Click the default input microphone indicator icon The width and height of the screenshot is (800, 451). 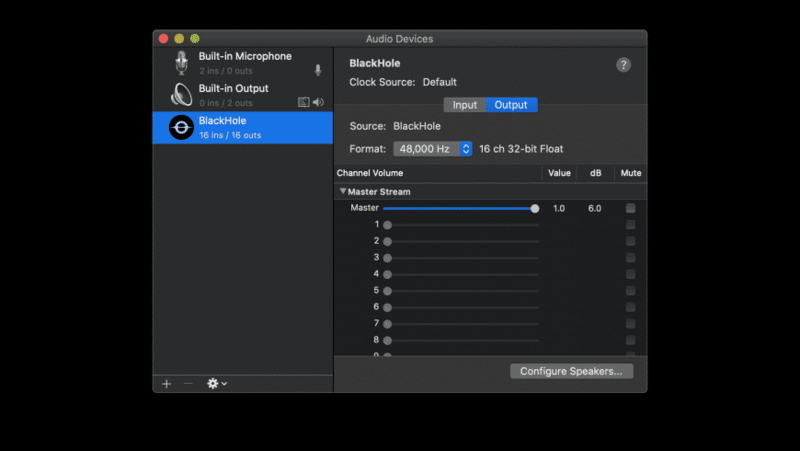318,70
